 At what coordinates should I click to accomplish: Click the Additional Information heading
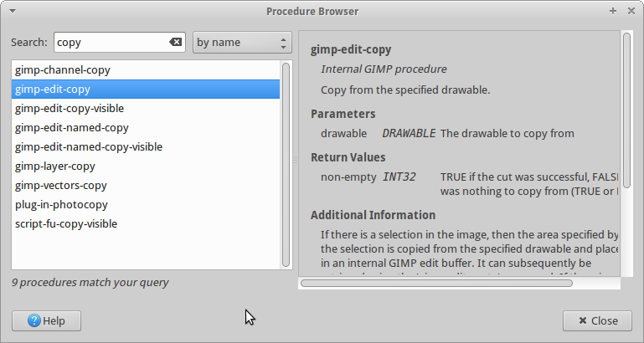(x=373, y=215)
